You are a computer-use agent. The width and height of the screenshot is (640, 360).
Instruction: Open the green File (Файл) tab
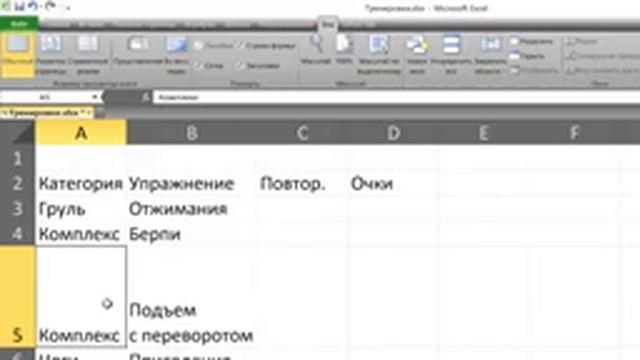pos(19,24)
